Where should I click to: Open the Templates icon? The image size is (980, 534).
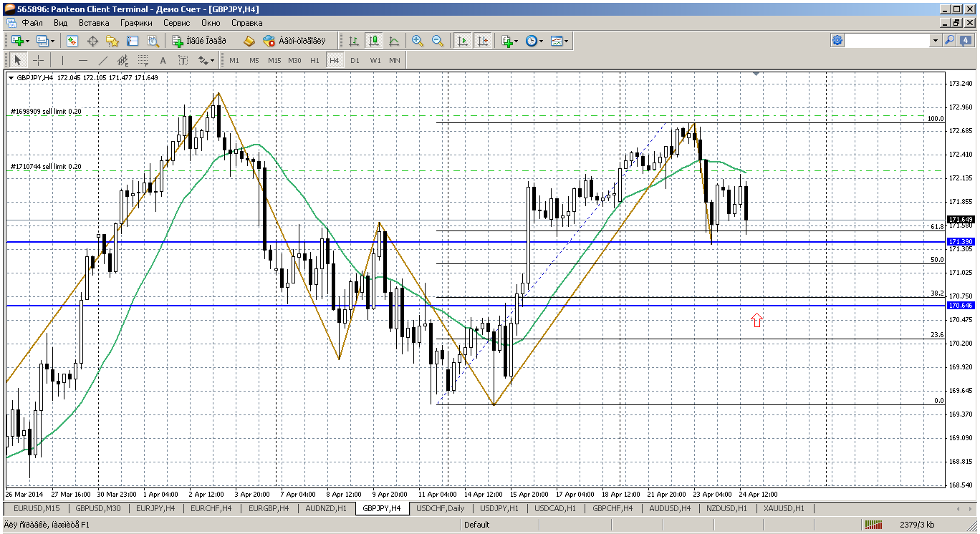557,41
